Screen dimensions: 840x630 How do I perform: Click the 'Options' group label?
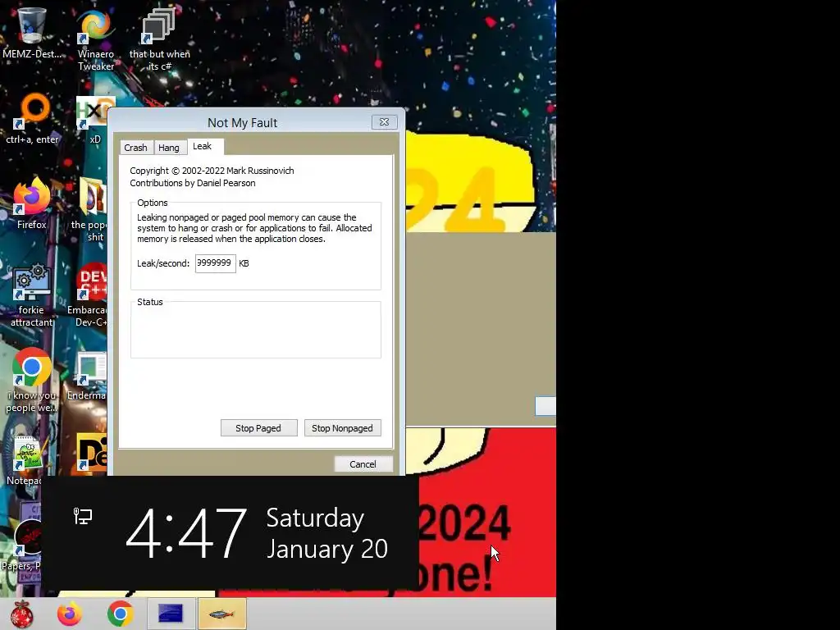[152, 203]
